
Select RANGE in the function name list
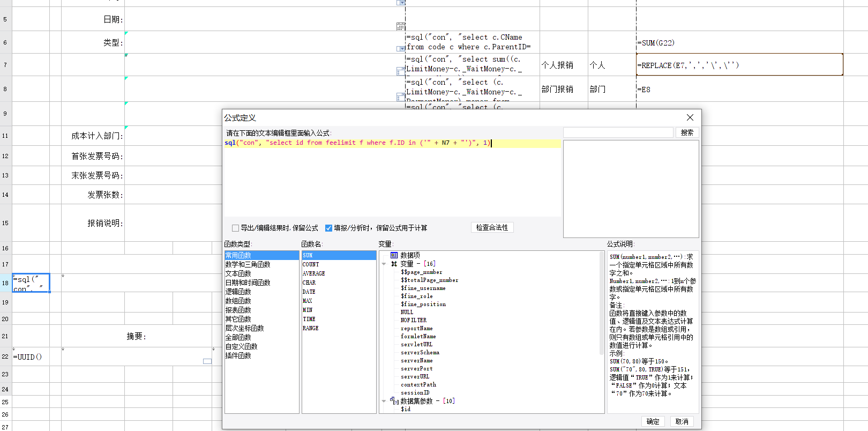coord(339,328)
